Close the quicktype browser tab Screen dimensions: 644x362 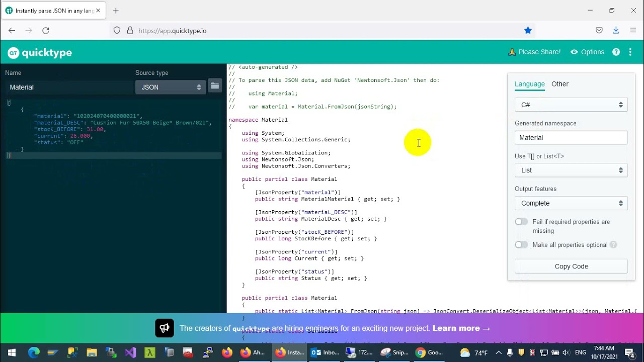point(98,11)
